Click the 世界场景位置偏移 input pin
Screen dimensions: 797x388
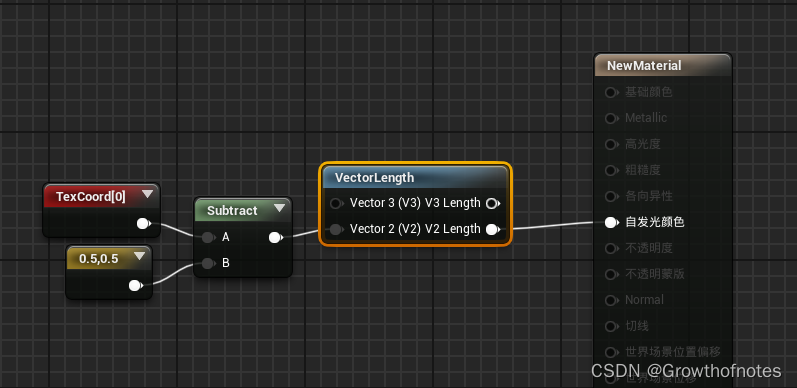click(x=611, y=352)
